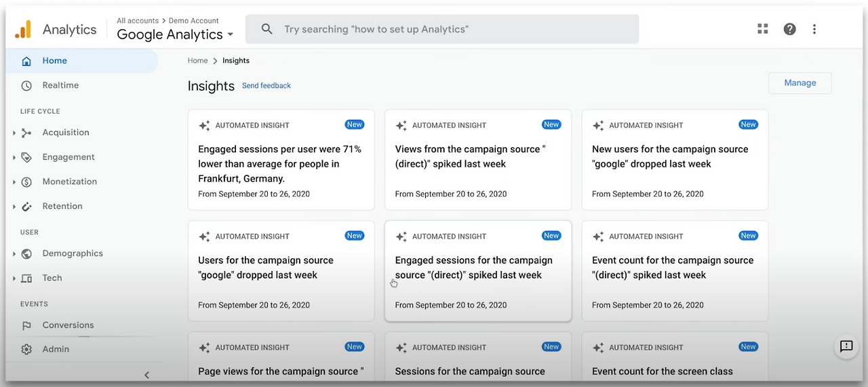Select Home in the sidebar
This screenshot has width=868, height=387.
pyautogui.click(x=54, y=61)
